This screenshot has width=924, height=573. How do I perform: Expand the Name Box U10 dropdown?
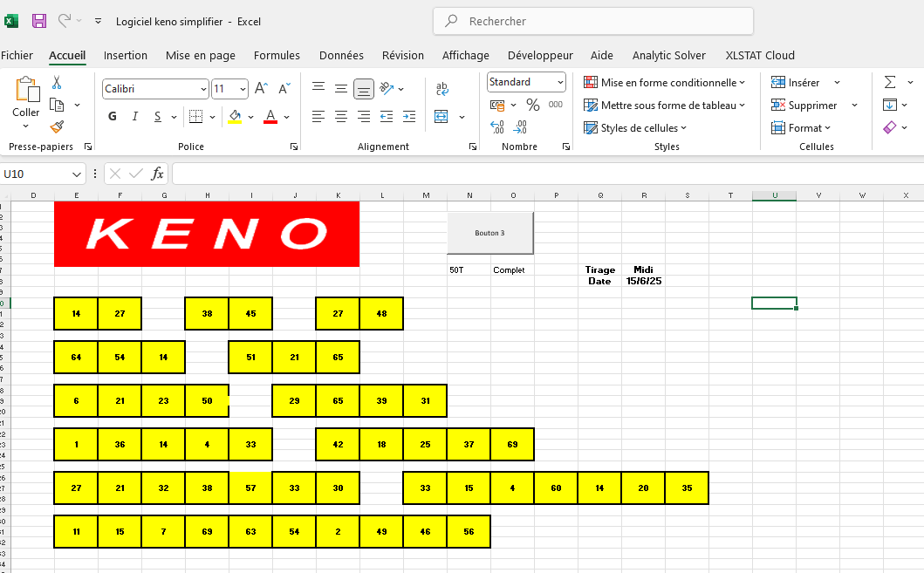tap(76, 174)
